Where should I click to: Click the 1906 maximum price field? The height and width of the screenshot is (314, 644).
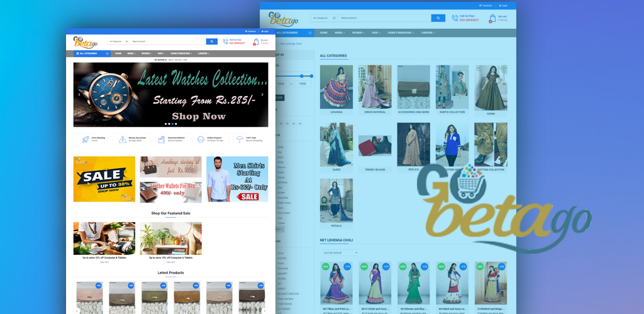tap(303, 84)
